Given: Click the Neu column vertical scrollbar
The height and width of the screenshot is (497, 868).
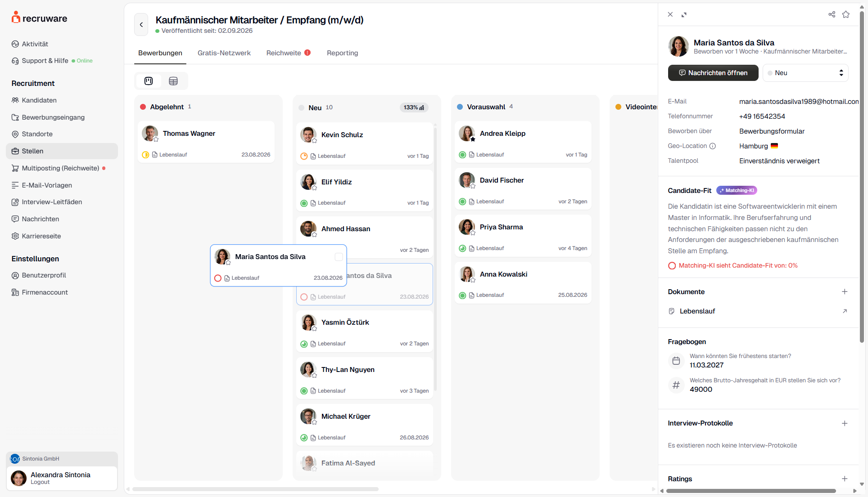Looking at the screenshot, I should [x=435, y=259].
